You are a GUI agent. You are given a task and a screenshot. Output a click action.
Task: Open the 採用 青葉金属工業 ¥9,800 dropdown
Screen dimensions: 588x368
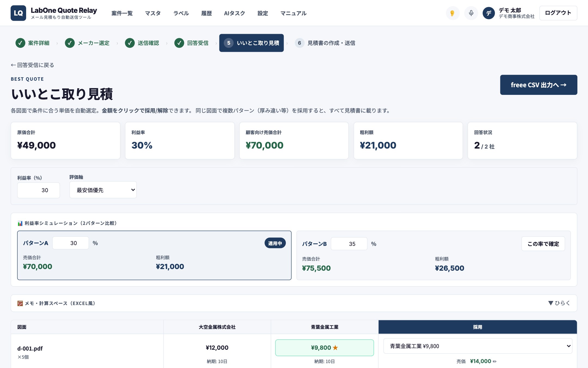pos(478,346)
